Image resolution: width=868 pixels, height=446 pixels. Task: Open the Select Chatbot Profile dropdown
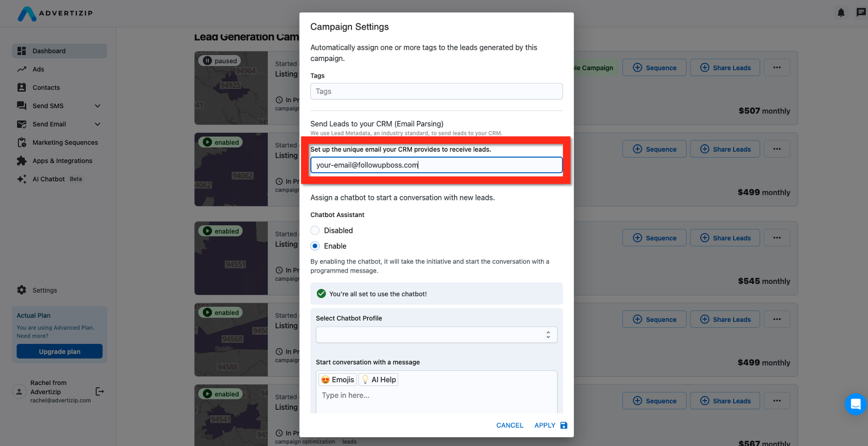click(x=436, y=335)
